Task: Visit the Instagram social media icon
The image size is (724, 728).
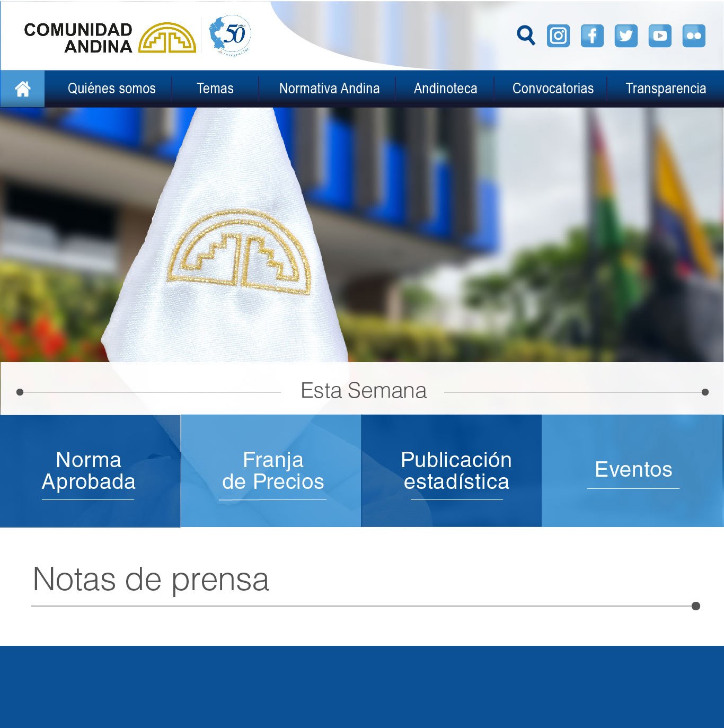Action: tap(559, 36)
